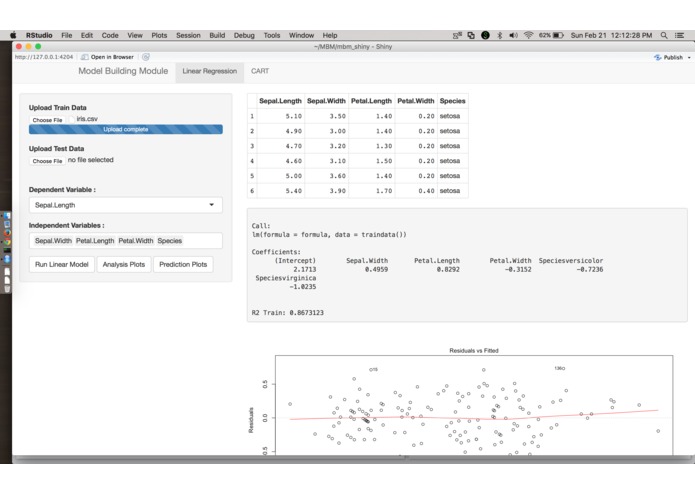Click Prediction Plots button
695x494 pixels.
coord(183,265)
